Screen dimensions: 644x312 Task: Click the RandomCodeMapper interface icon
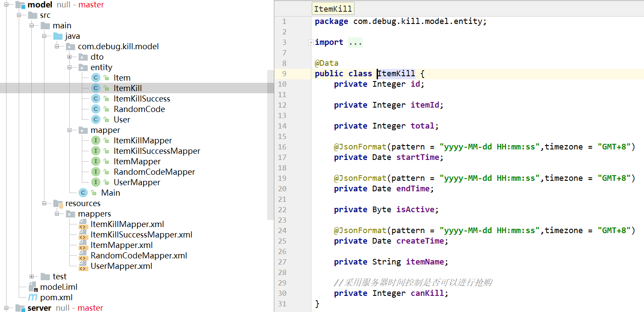click(x=96, y=172)
